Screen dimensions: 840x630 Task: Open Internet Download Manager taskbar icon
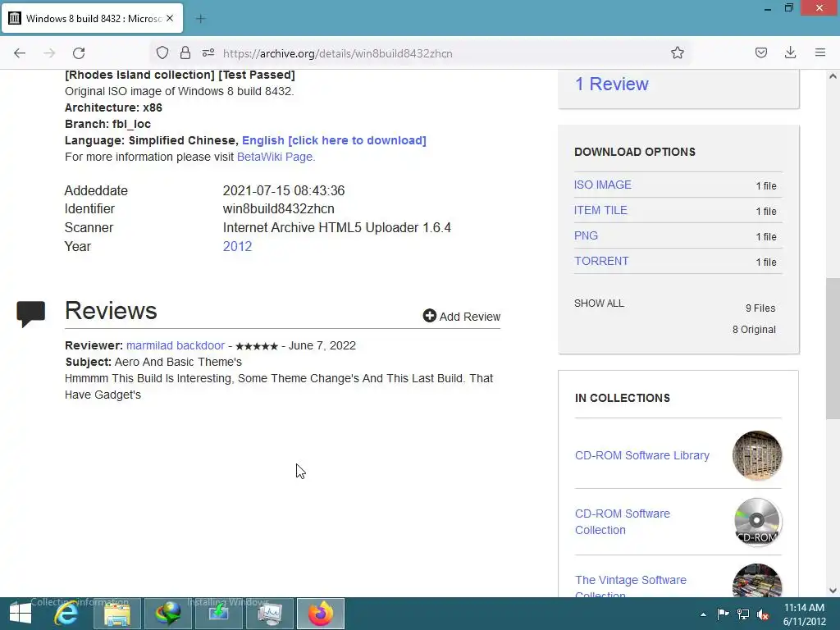click(168, 614)
